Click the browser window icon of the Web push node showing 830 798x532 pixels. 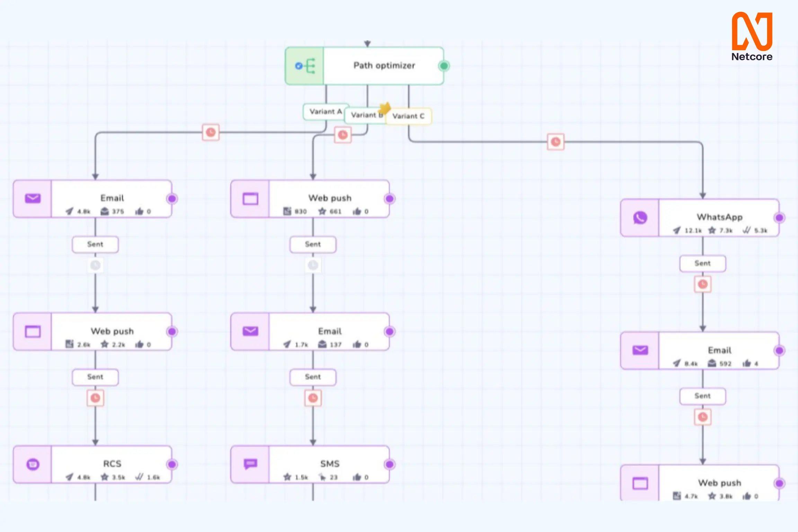[250, 199]
